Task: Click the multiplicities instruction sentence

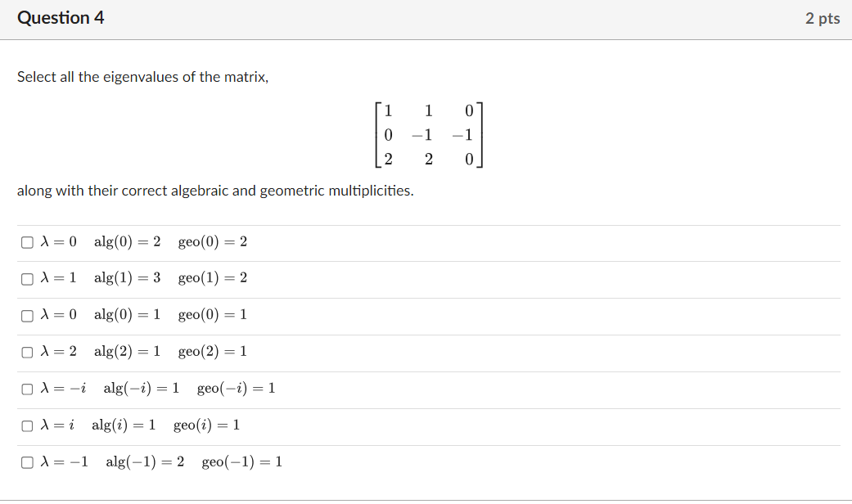Action: point(214,191)
